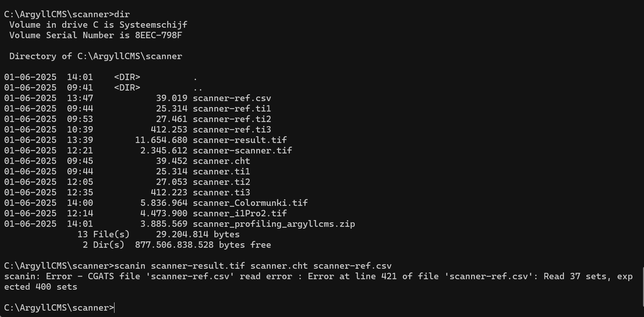Click the scanner.ti1 file entry
The image size is (644, 317).
(221, 172)
